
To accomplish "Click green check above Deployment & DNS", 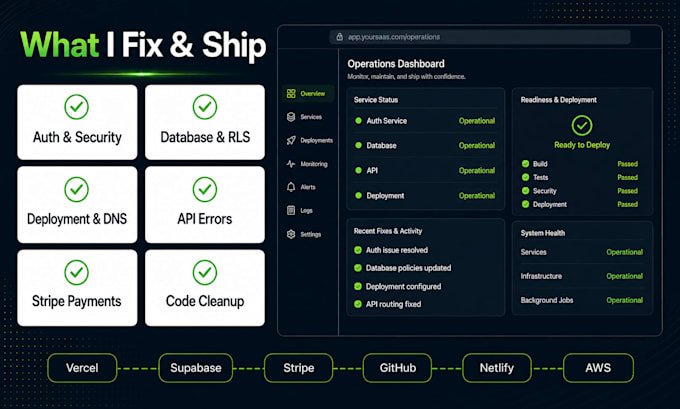I will coord(77,190).
